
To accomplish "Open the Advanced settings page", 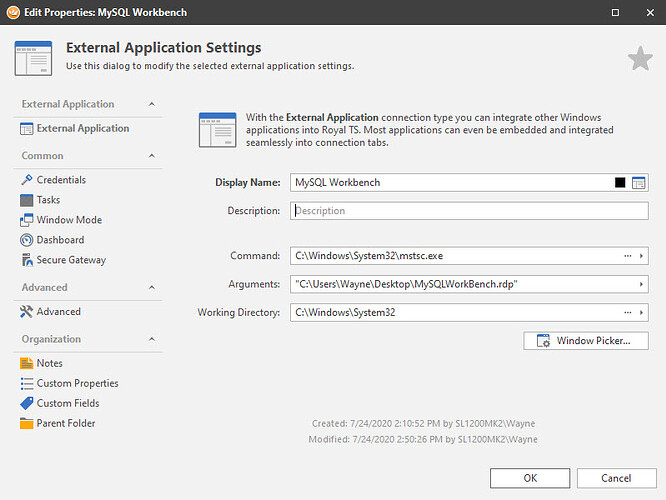I will (58, 312).
